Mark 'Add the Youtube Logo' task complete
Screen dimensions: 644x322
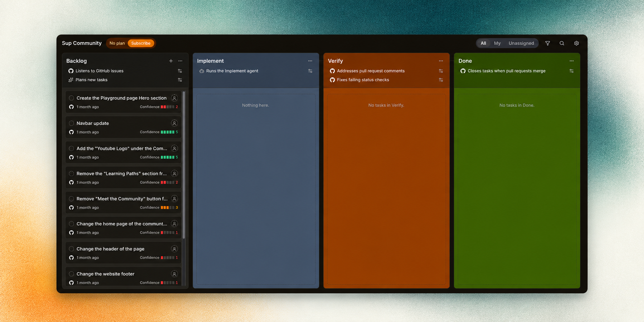point(72,148)
